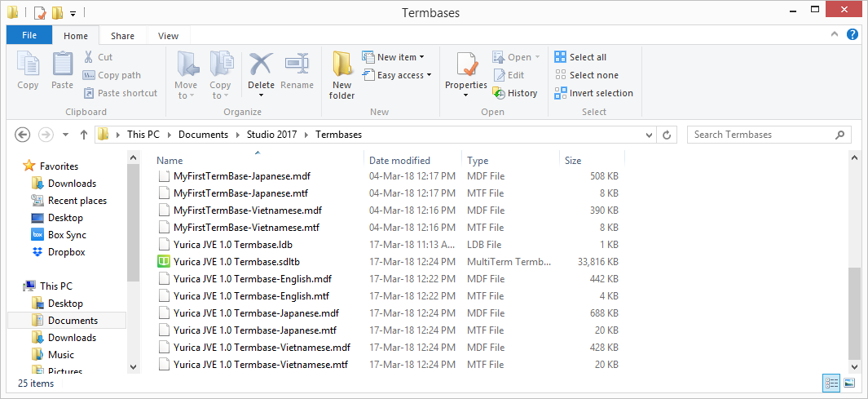Screen dimensions: 868x399
Task: Click Studio 2017 in address breadcrumb
Action: pos(271,134)
